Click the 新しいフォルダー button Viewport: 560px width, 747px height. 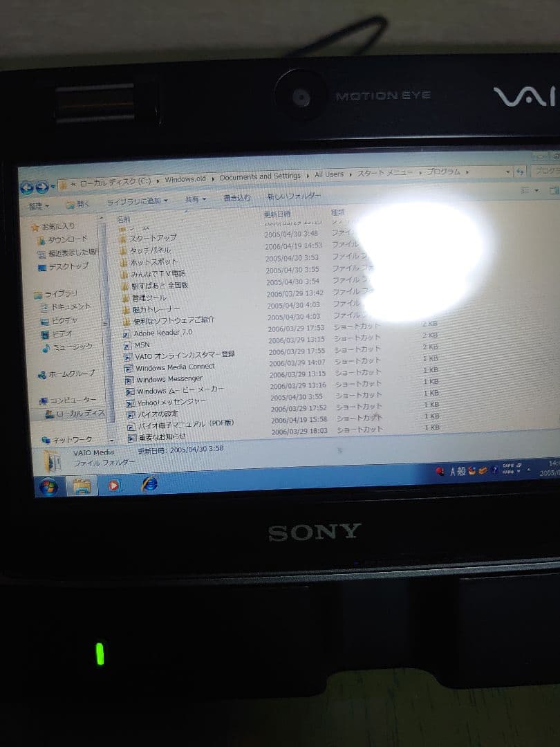pyautogui.click(x=294, y=196)
